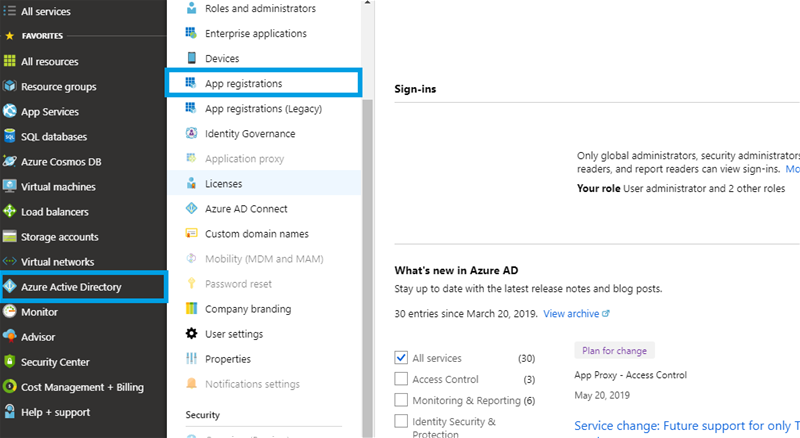The width and height of the screenshot is (800, 438).
Task: Open App registrations menu item
Action: [243, 84]
